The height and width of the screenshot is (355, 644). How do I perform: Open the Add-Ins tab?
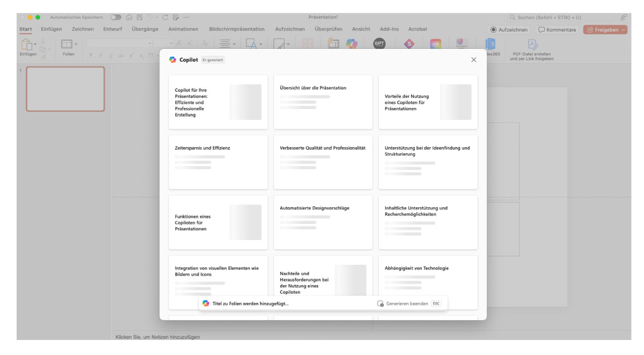pos(389,29)
